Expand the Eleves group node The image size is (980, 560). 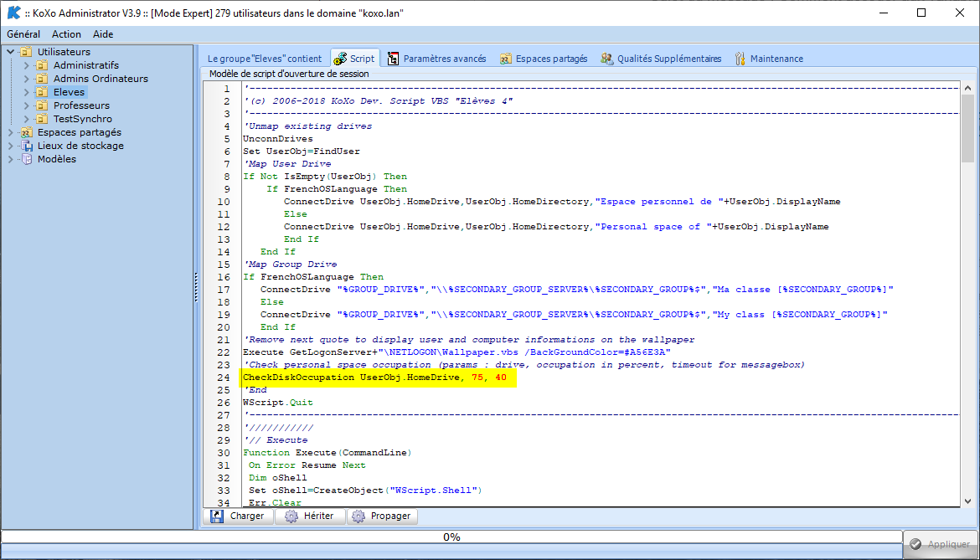coord(26,92)
